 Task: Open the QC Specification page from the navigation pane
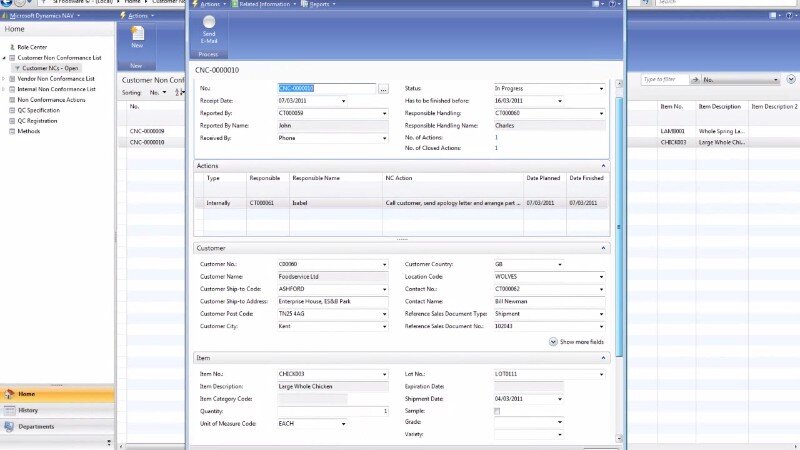(x=38, y=110)
